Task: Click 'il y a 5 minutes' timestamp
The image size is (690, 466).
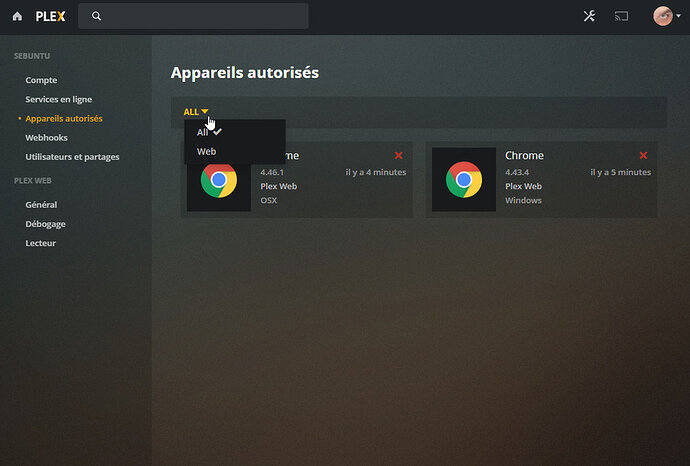Action: pos(620,172)
